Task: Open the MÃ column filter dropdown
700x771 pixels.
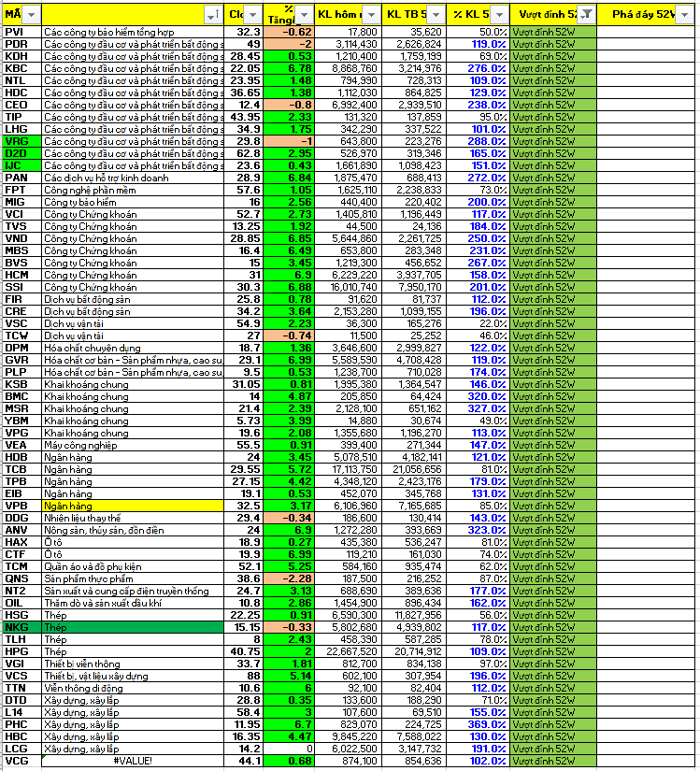Action: pos(31,14)
